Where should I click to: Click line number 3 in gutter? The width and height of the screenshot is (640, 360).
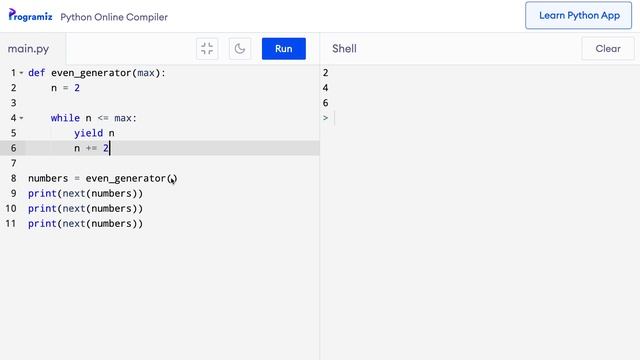click(13, 103)
